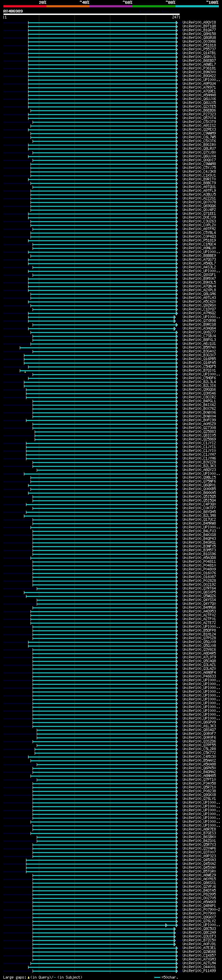This screenshot has width=222, height=980.
Task: Click hit label UniRef100_B9N3V0
Action: [x=199, y=72]
